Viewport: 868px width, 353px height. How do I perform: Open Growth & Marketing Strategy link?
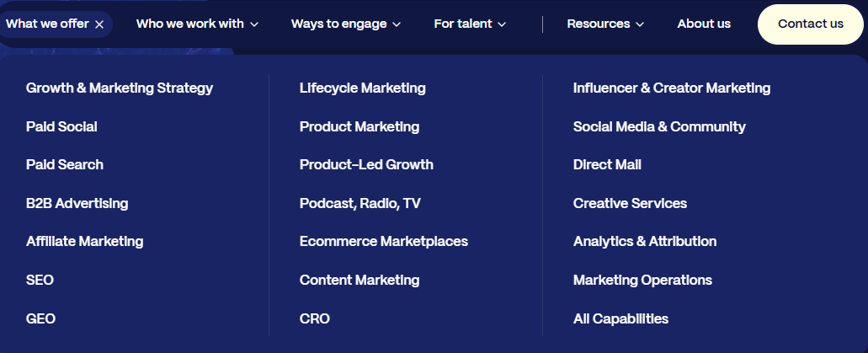coord(120,88)
